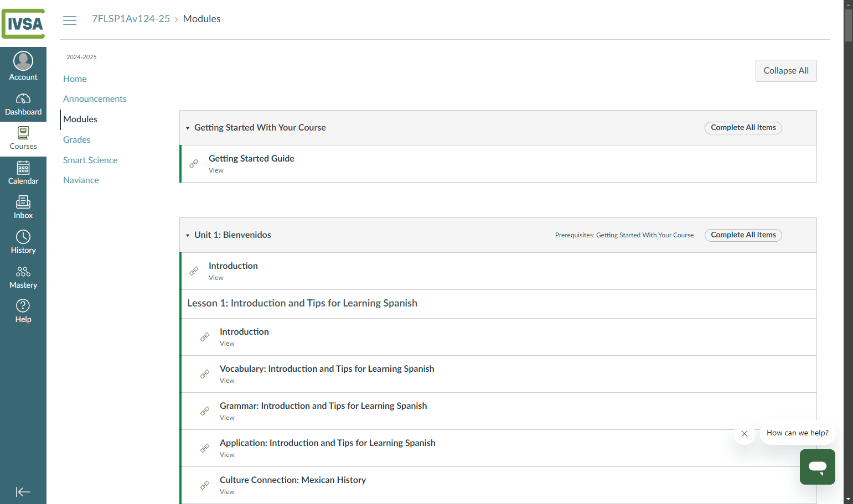853x504 pixels.
Task: Collapse the global navigation sidebar
Action: 23,492
